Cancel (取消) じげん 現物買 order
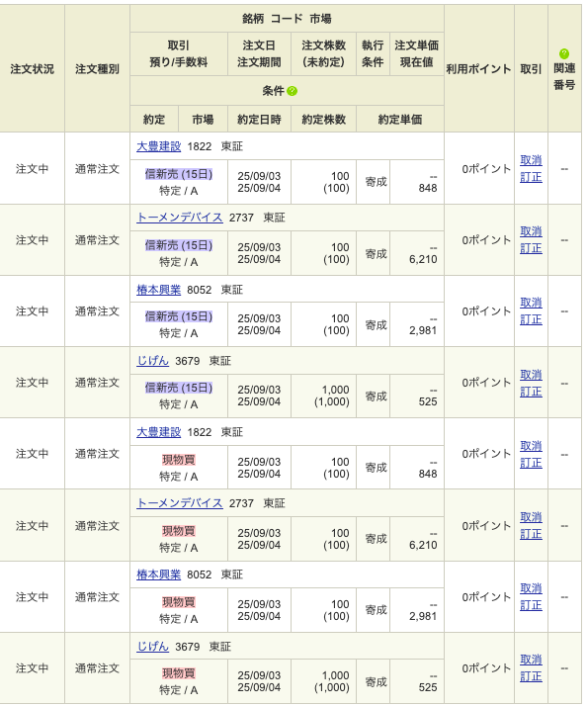This screenshot has width=588, height=707. [x=532, y=661]
